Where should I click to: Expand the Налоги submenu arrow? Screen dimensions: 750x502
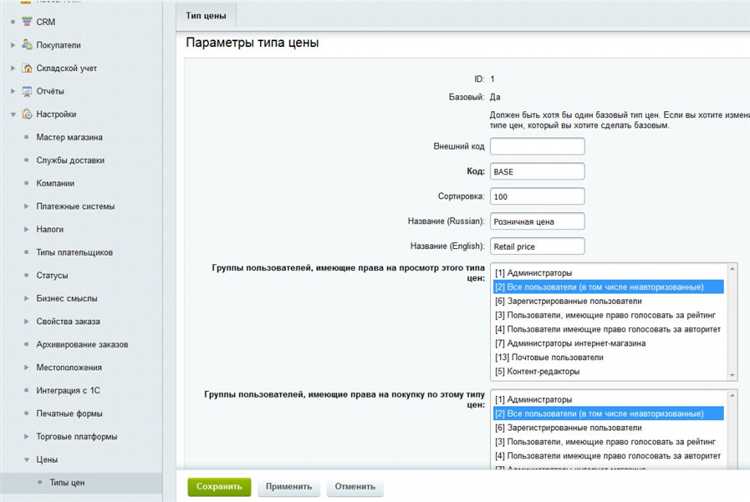pos(26,229)
